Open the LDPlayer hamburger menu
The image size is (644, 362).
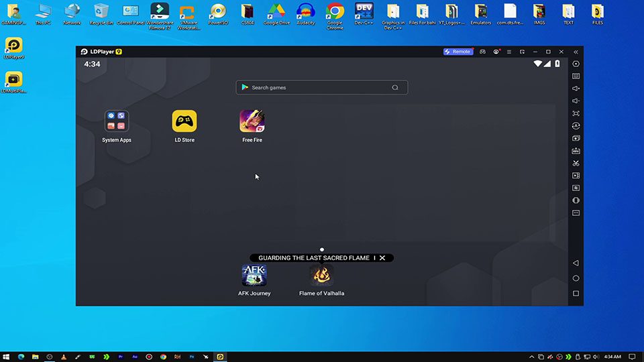click(509, 52)
